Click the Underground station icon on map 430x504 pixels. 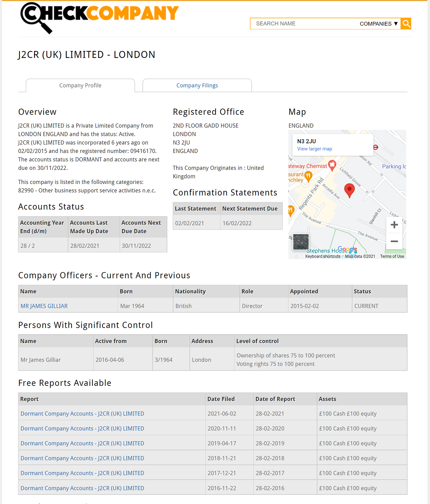[x=375, y=147]
